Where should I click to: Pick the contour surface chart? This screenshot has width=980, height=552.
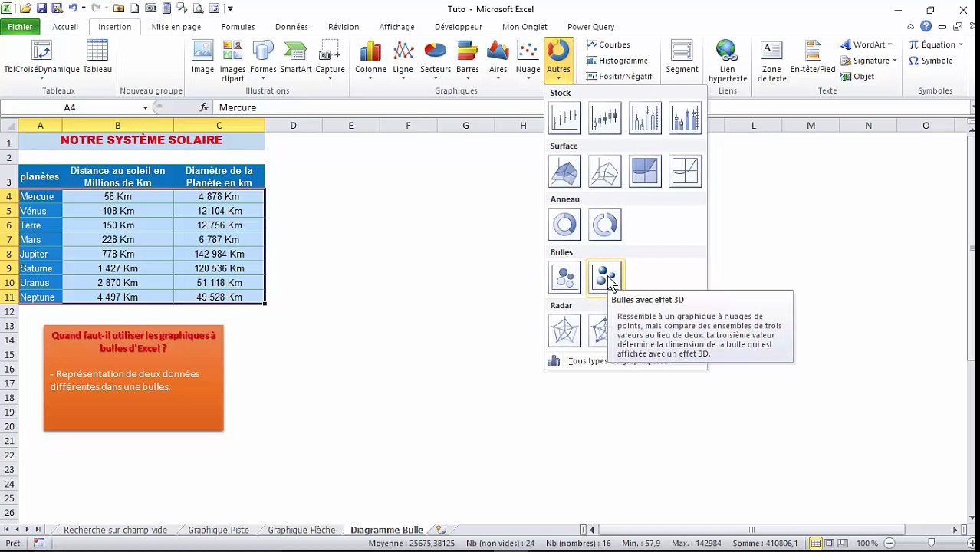pyautogui.click(x=645, y=172)
